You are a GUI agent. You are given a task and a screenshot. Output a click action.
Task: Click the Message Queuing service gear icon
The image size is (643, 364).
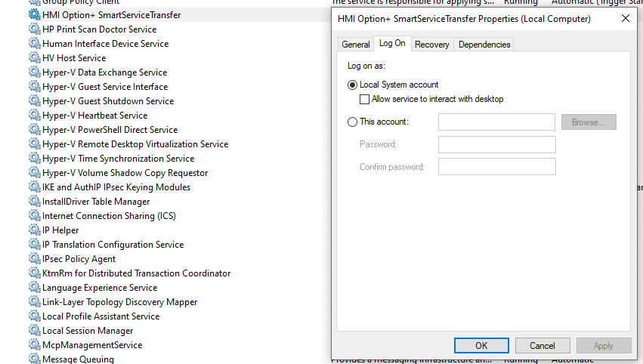pyautogui.click(x=35, y=359)
